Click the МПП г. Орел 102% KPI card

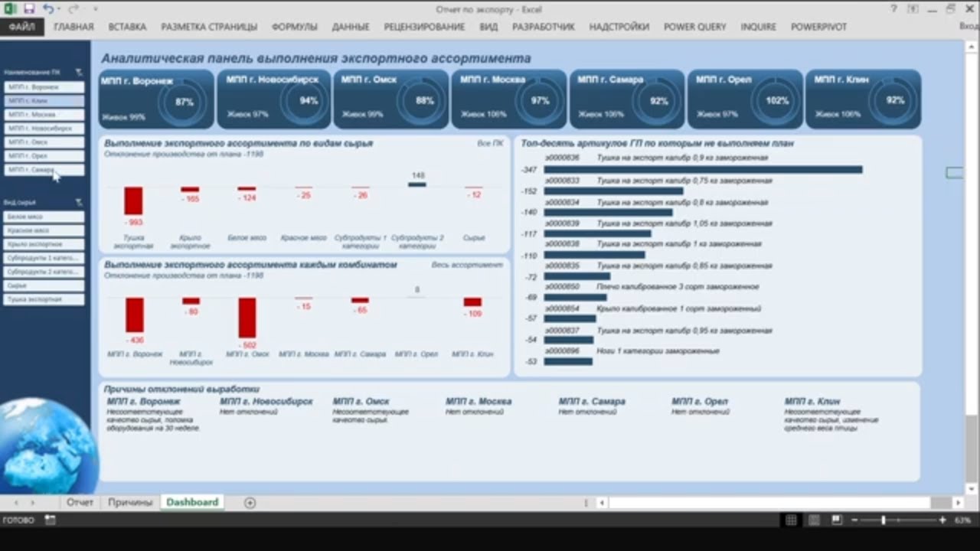click(745, 99)
